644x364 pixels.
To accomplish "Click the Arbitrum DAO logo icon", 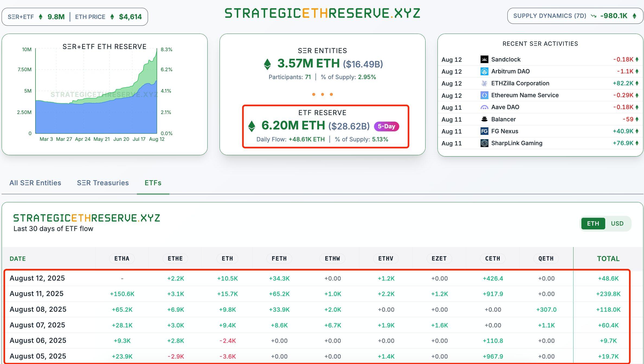I will [484, 71].
